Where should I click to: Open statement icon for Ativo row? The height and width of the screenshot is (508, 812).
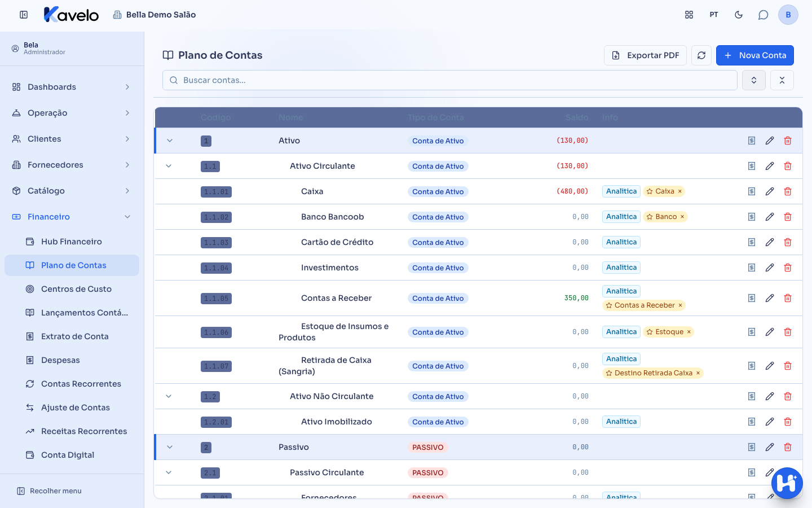pos(752,141)
